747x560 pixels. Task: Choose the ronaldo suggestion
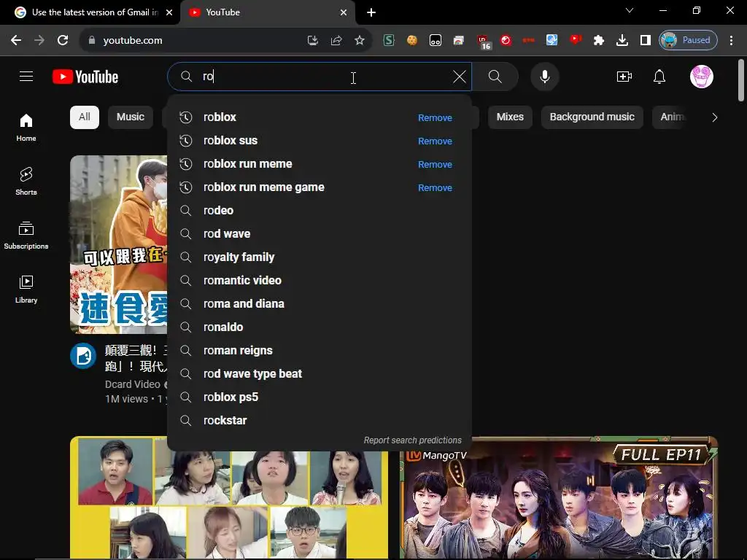320,327
